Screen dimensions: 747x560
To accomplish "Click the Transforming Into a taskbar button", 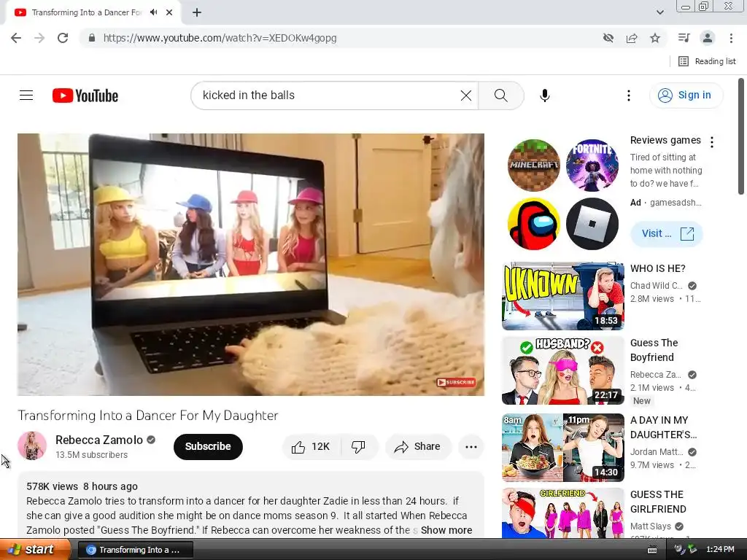I will tap(135, 550).
